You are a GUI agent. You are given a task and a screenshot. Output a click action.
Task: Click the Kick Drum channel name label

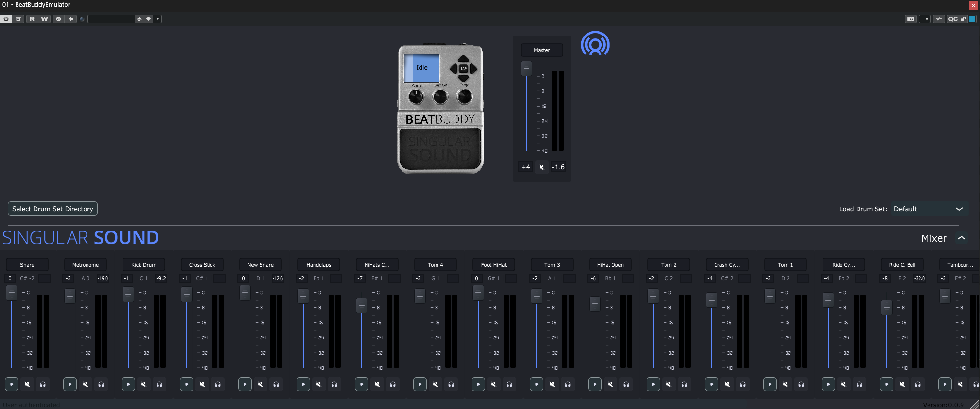(x=144, y=265)
